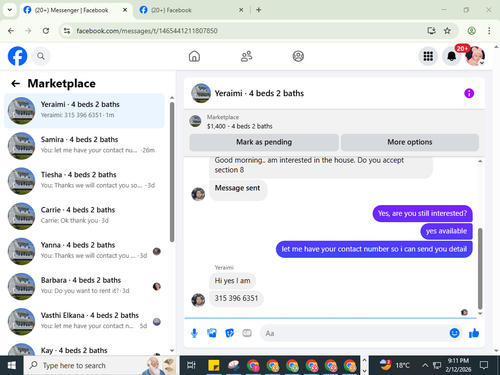Viewport: 500px width, 375px height.
Task: Click the conversation scrollbar thumb
Action: pos(480,268)
